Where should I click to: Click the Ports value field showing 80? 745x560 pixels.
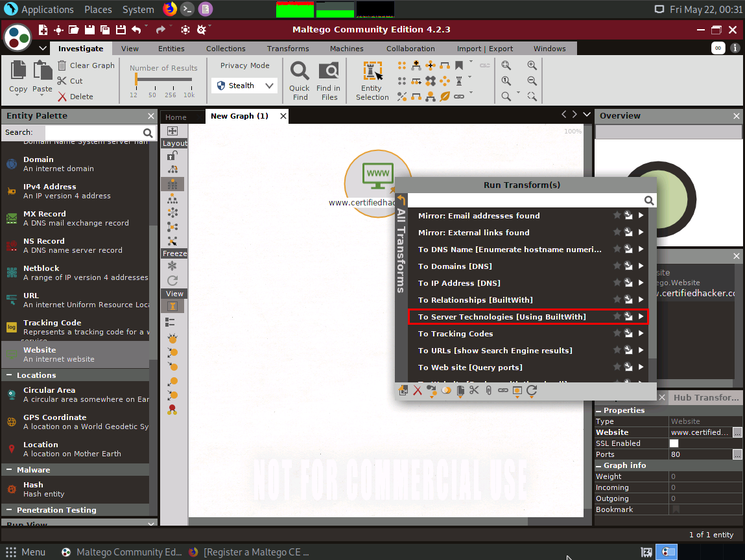click(x=701, y=454)
